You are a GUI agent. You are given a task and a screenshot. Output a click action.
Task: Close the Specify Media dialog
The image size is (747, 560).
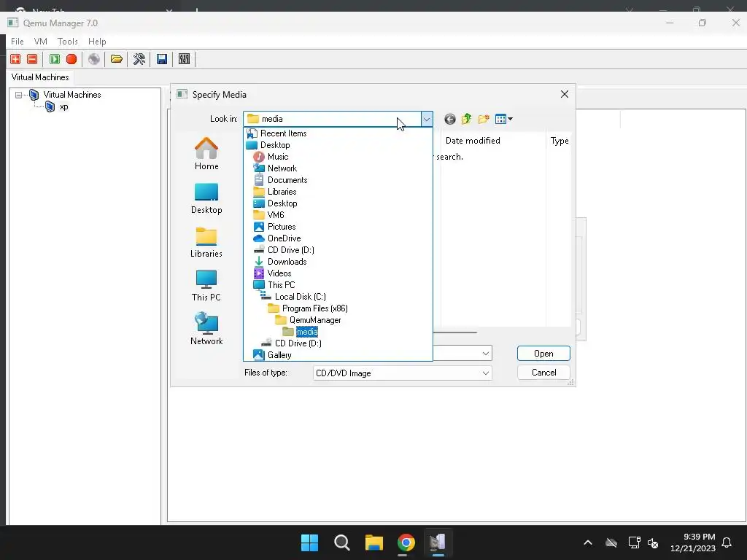click(x=564, y=94)
